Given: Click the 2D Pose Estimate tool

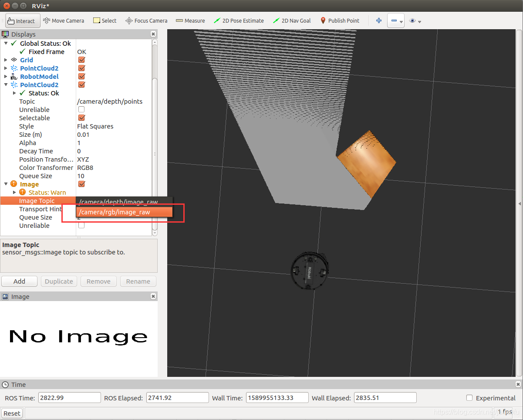Looking at the screenshot, I should click(239, 20).
